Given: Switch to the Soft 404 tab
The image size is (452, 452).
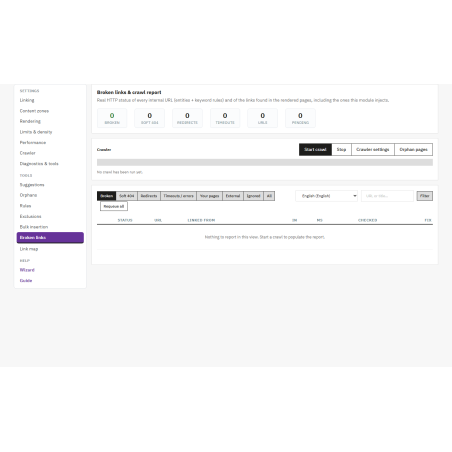Looking at the screenshot, I should coord(127,196).
